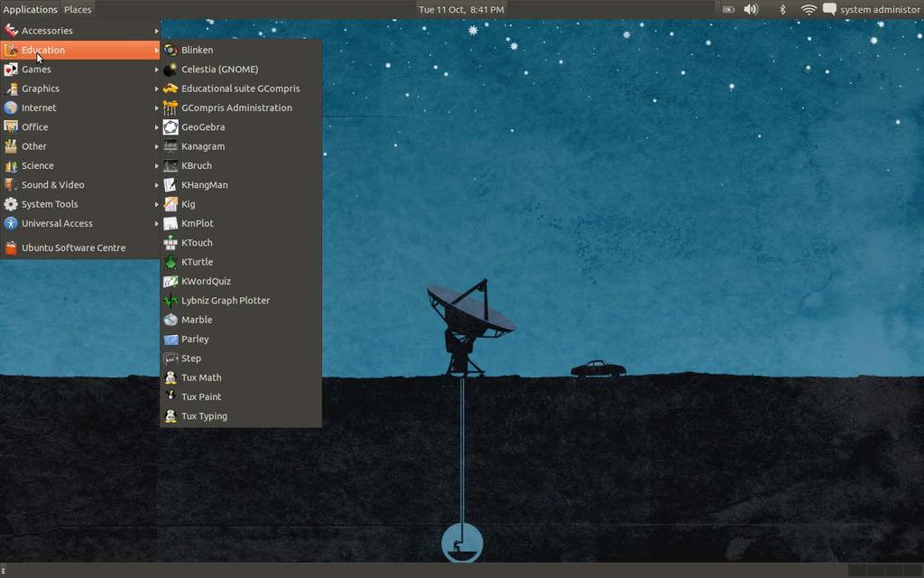The width and height of the screenshot is (924, 578).
Task: Launch GeoGebra from the Education list
Action: pyautogui.click(x=241, y=127)
